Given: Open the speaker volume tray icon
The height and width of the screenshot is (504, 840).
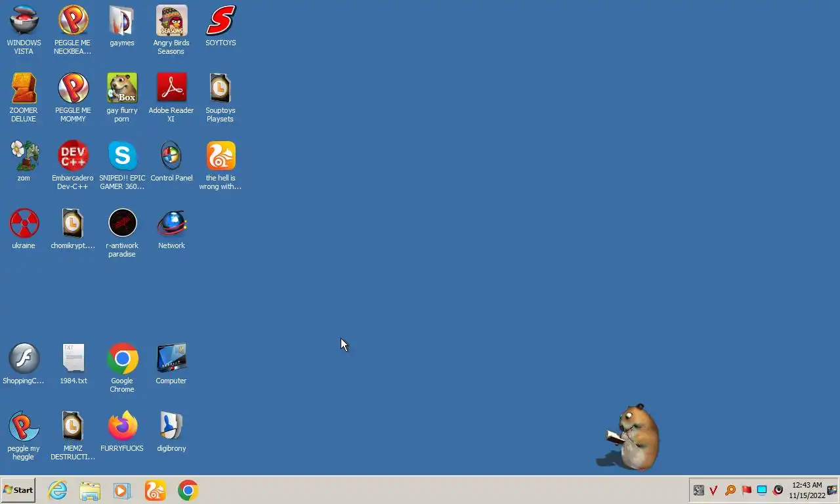Looking at the screenshot, I should coord(778,490).
